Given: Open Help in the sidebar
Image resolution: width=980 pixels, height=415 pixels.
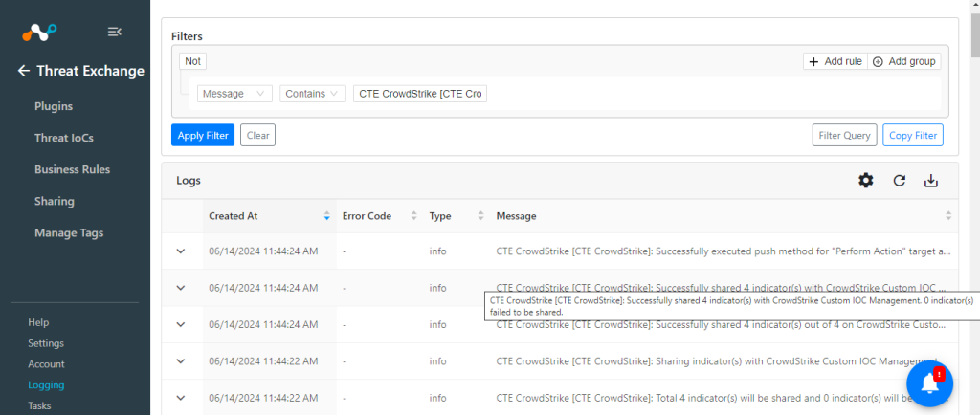Looking at the screenshot, I should coord(38,322).
